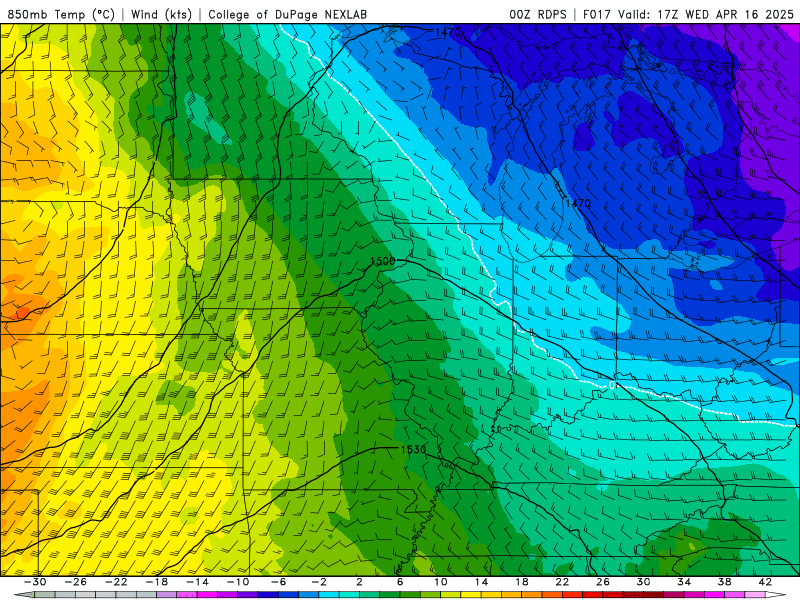Screen dimensions: 800x600
Task: Click the -26 value on the color scale
Action: tap(76, 582)
